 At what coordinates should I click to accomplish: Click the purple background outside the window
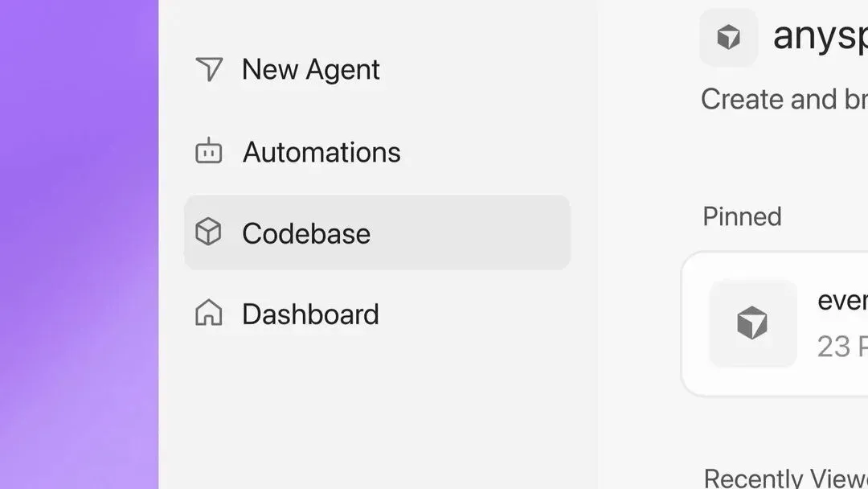click(79, 244)
